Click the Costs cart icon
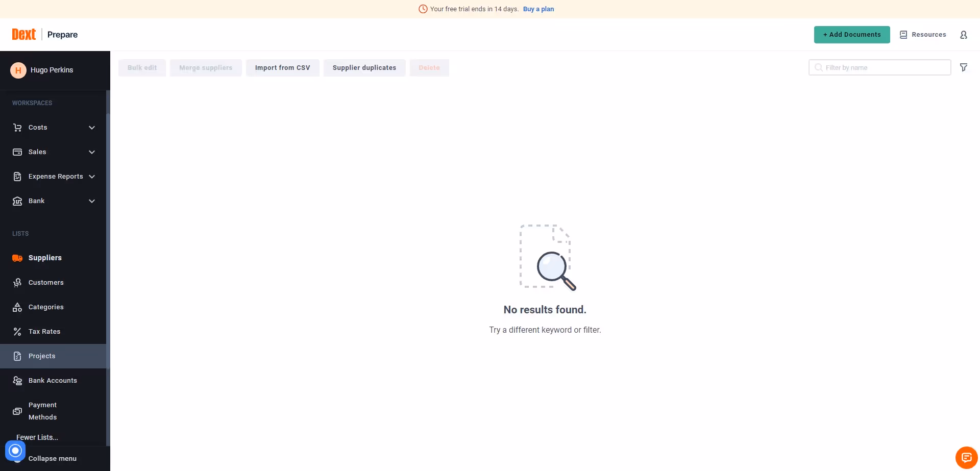Image resolution: width=980 pixels, height=471 pixels. click(x=17, y=128)
